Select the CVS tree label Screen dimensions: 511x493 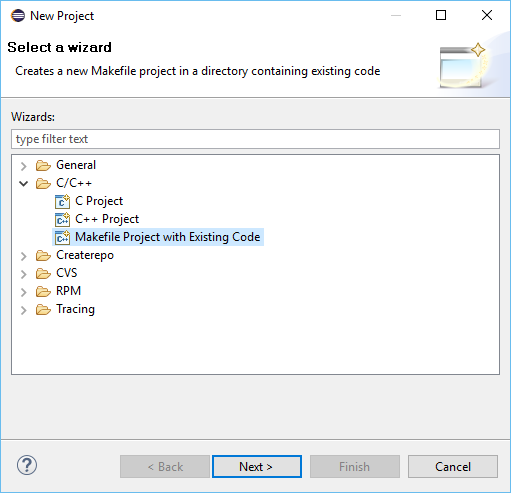click(67, 273)
